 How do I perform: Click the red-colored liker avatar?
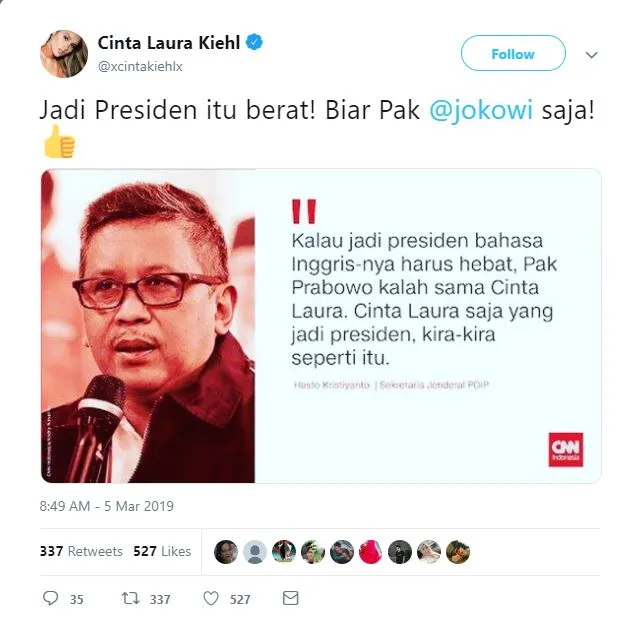pos(371,552)
